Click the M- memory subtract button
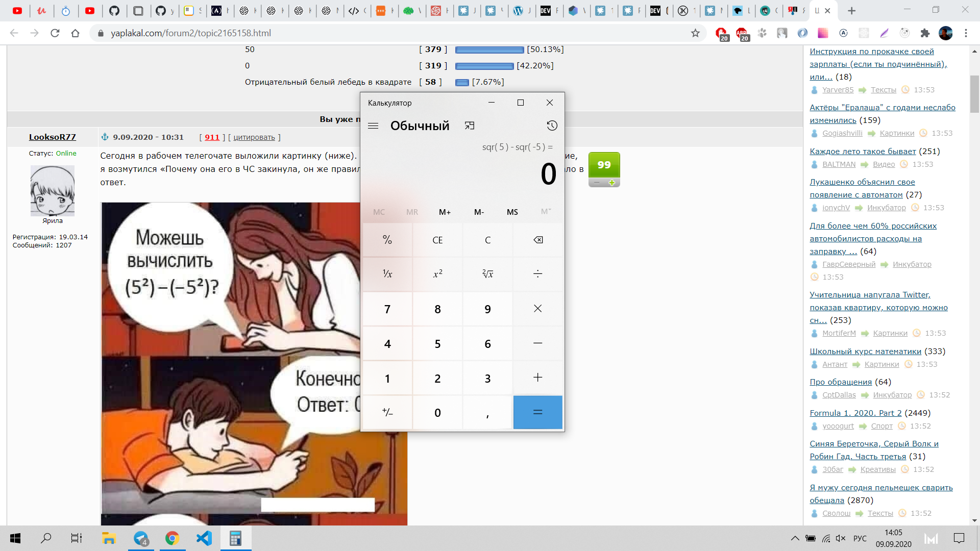 (x=479, y=212)
